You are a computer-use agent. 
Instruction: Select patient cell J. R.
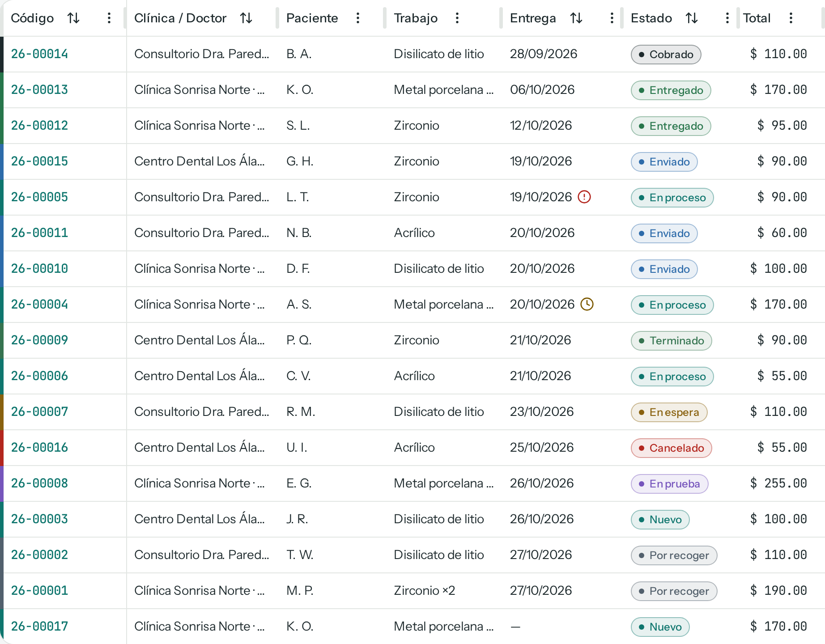click(x=297, y=519)
